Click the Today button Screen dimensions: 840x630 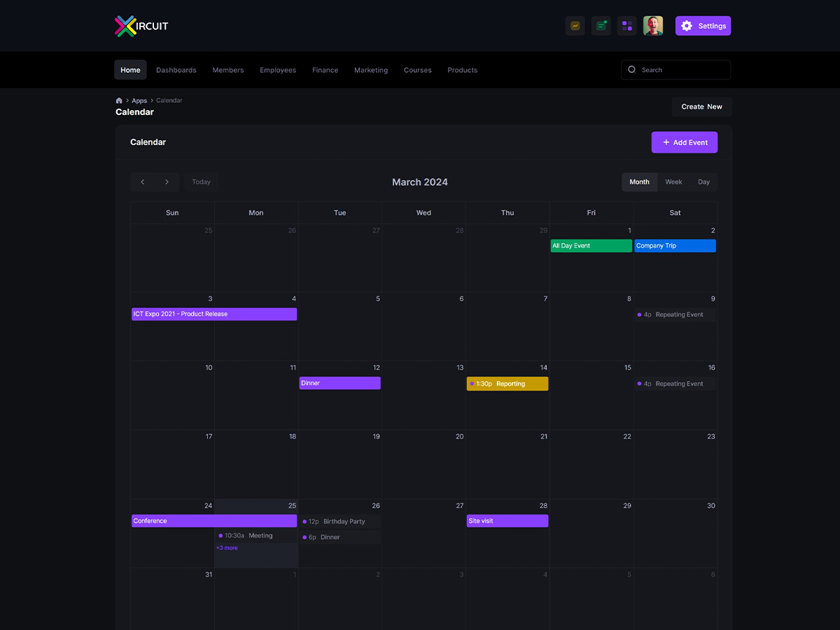(x=202, y=182)
